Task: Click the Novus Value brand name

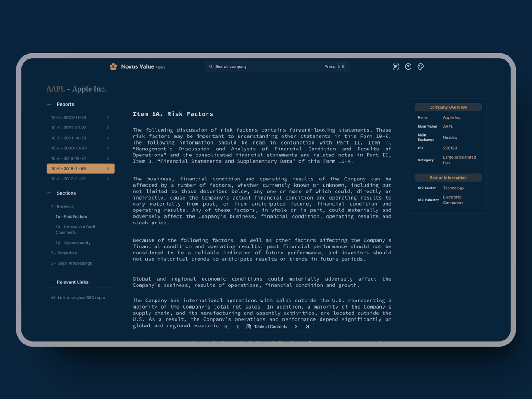Action: 137,66
